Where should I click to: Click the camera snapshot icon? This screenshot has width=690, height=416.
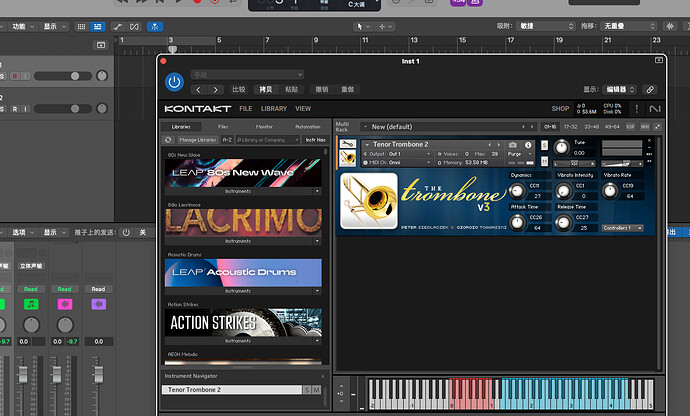tap(513, 145)
